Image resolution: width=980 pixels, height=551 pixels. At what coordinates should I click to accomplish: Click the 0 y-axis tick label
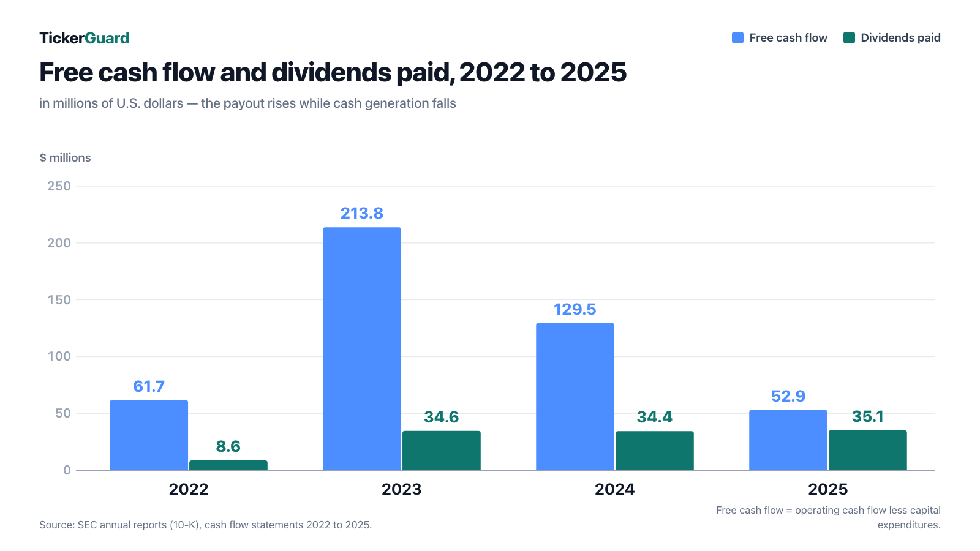(67, 470)
